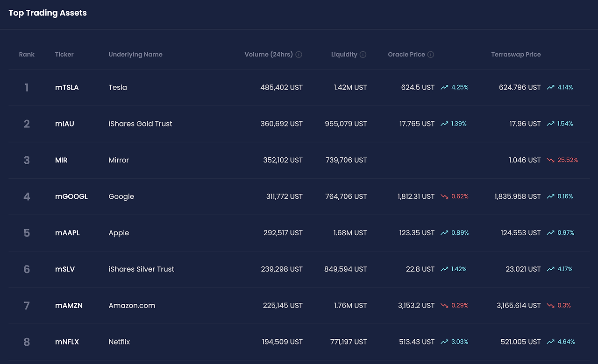The width and height of the screenshot is (598, 364).
Task: Click the 849,594 UST liquidity value
Action: pyautogui.click(x=346, y=269)
